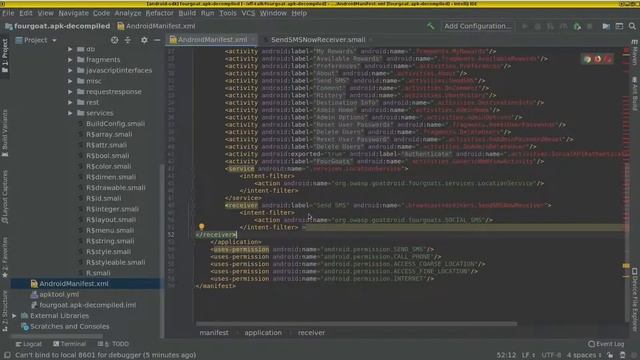640x360 pixels.
Task: Click the application breadcrumb
Action: 263,333
